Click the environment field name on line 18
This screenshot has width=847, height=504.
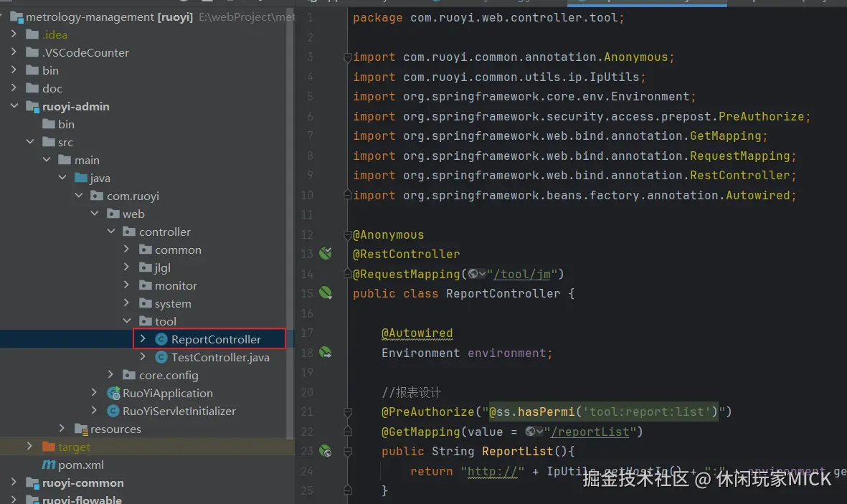coord(506,353)
